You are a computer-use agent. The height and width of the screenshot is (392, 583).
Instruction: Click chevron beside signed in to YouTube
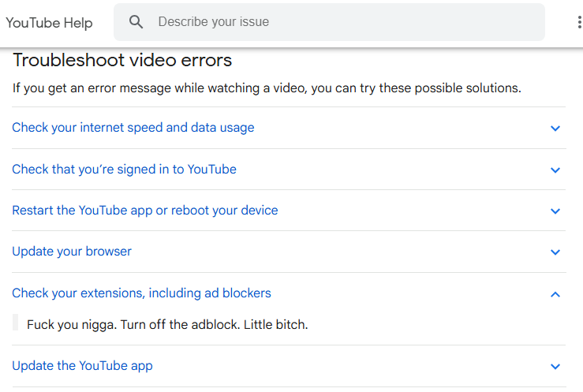pos(555,170)
